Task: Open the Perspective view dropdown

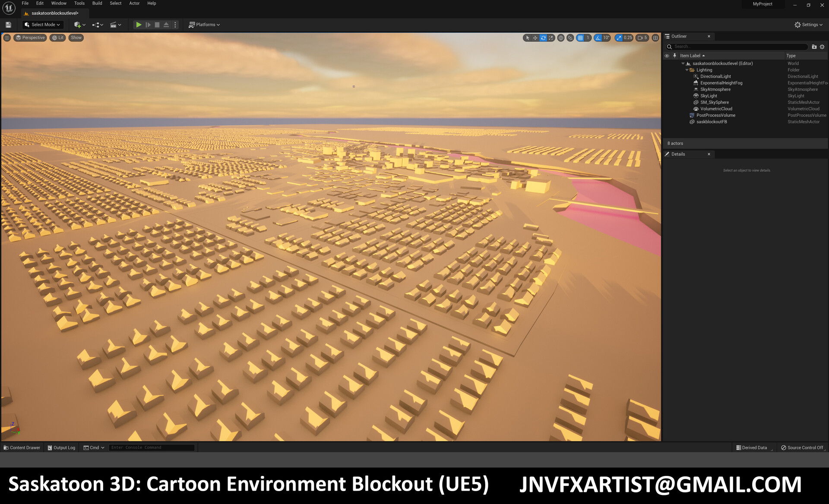Action: (30, 38)
